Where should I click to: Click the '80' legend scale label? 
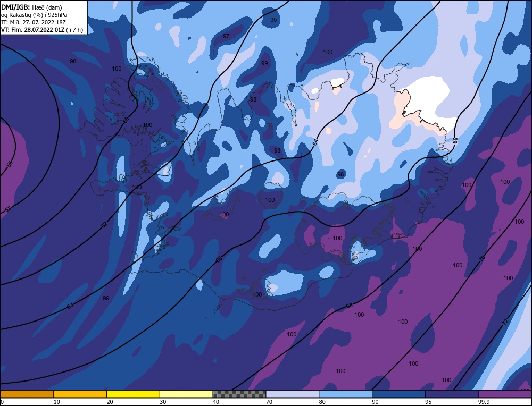click(x=322, y=402)
